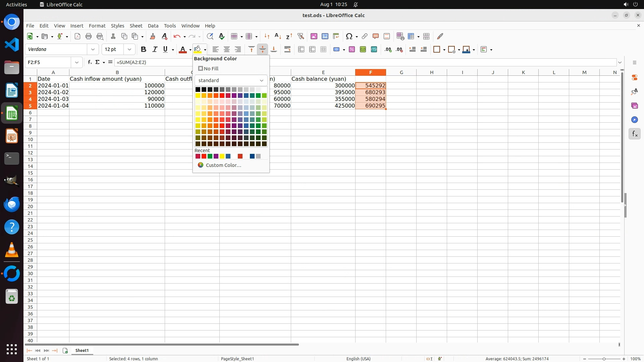Click the Insert Chart icon
Viewport: 644px width, 362px height.
click(325, 36)
